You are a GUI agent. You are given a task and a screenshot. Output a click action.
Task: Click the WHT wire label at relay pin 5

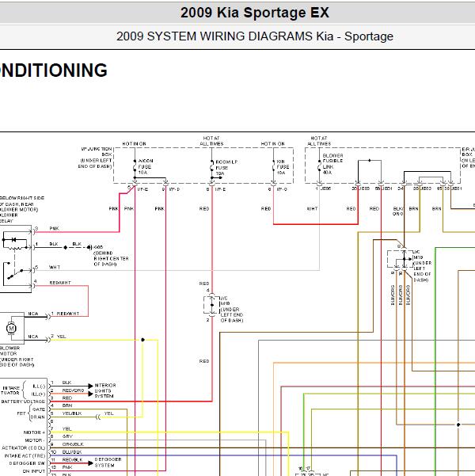(55, 268)
